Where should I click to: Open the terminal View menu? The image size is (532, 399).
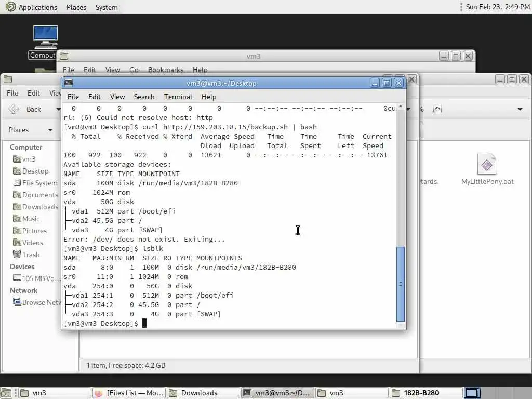pos(117,97)
